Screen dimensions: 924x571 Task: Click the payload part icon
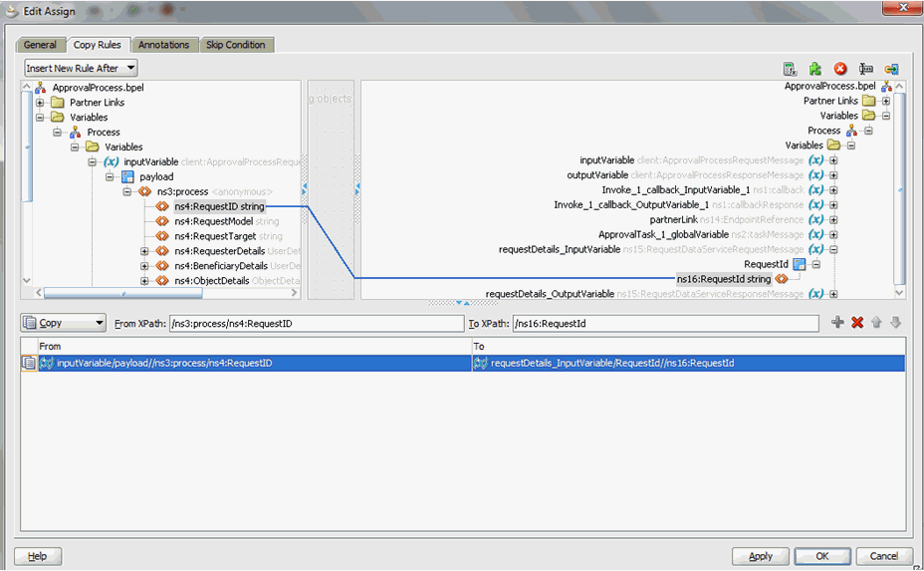point(127,176)
